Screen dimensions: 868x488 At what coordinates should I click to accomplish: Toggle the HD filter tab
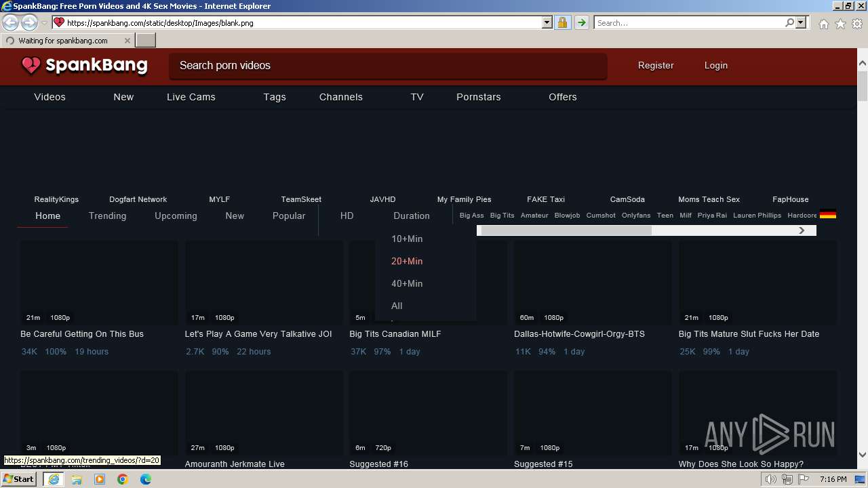click(x=347, y=216)
